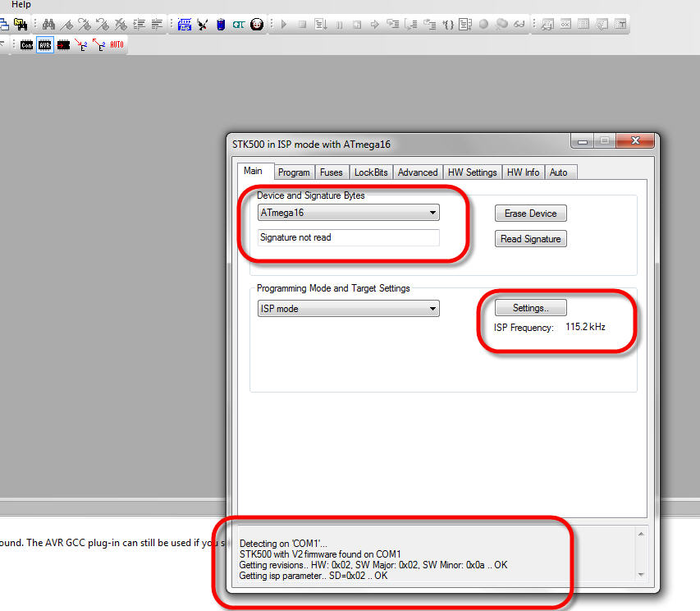Click the 'STK500 with V2 firmware found' log line
The image size is (700, 611).
[320, 554]
